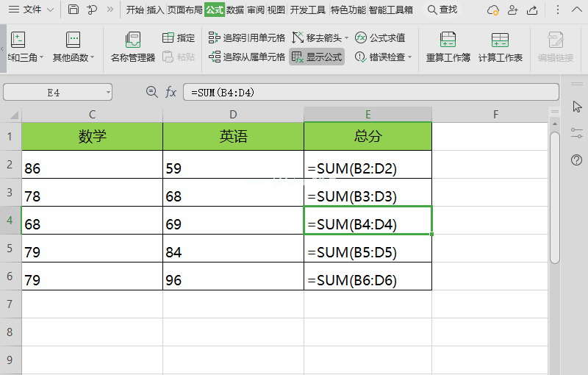Click 追踪引用单元格

247,37
